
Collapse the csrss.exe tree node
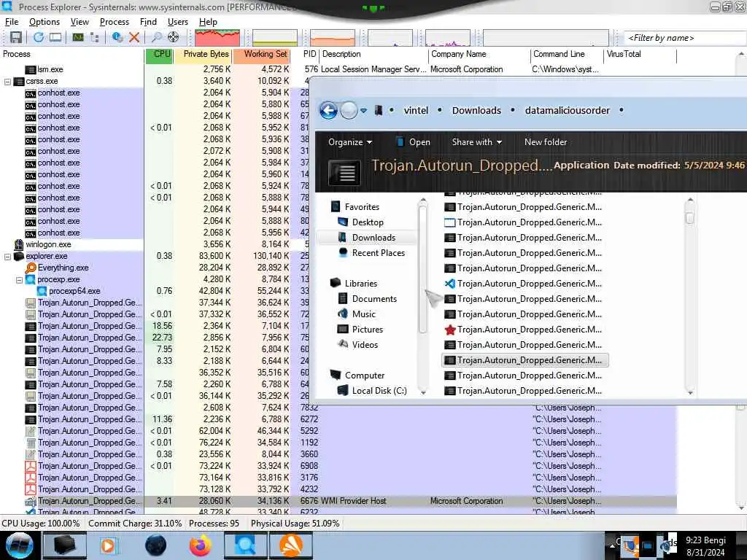pos(7,82)
